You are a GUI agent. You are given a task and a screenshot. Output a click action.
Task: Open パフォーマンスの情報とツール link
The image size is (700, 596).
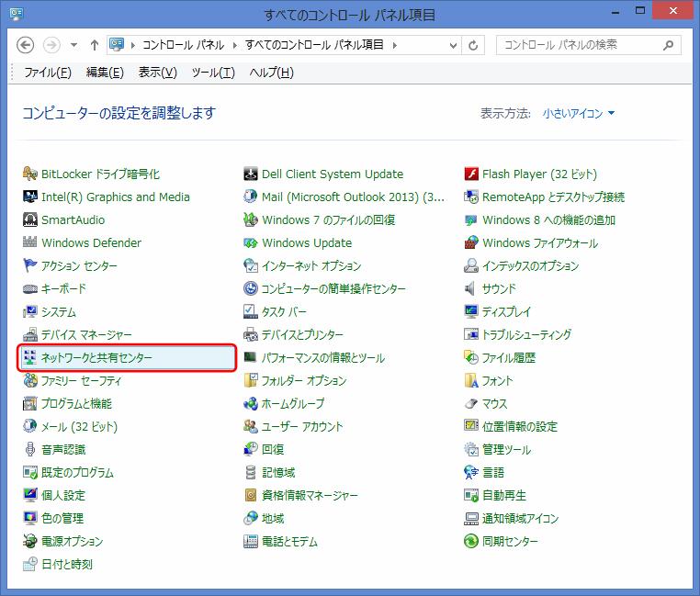323,357
